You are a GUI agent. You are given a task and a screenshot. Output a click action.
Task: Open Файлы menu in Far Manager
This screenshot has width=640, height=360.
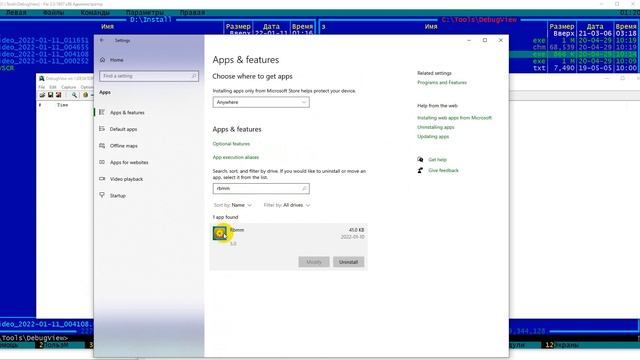(x=53, y=13)
